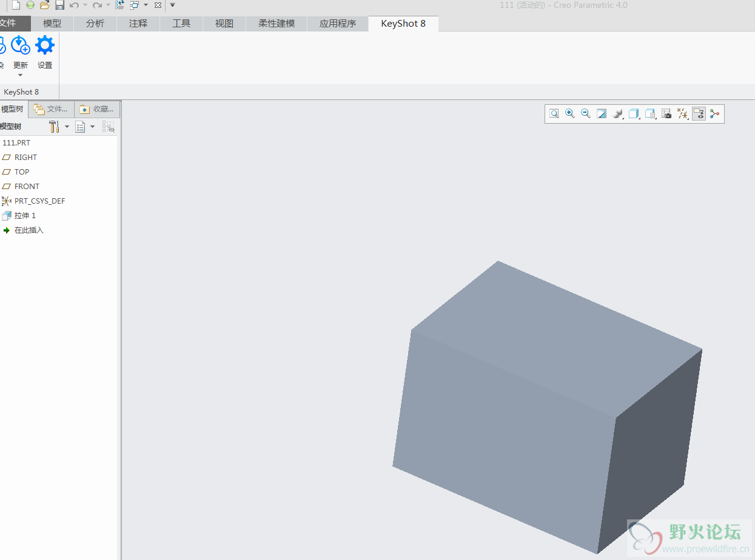The width and height of the screenshot is (755, 560).
Task: Toggle the spin center icon
Action: [715, 113]
